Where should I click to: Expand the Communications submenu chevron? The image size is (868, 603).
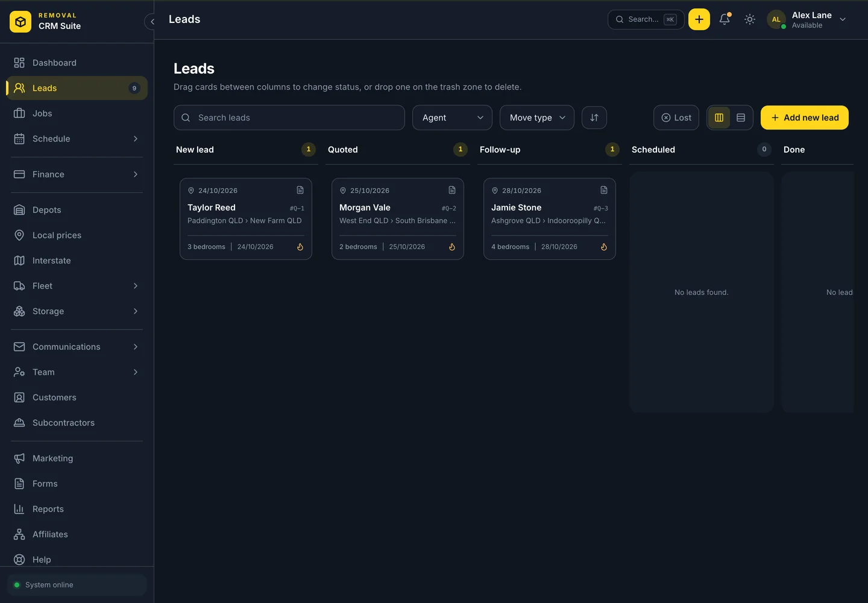click(136, 347)
